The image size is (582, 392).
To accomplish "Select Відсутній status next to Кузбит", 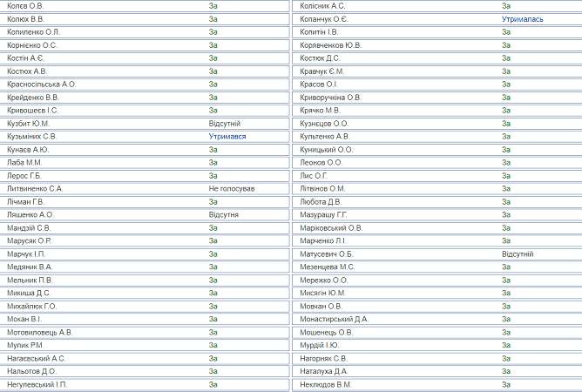I will click(x=225, y=124).
